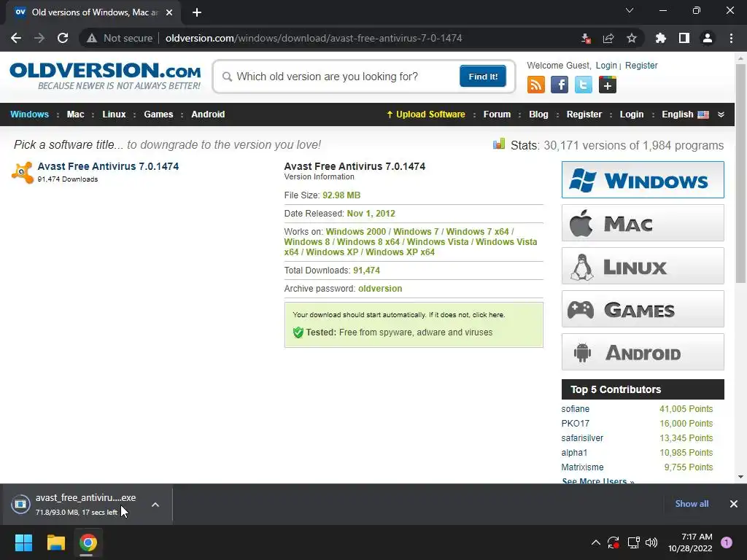Click the Login link beside Welcome Guest

click(606, 65)
